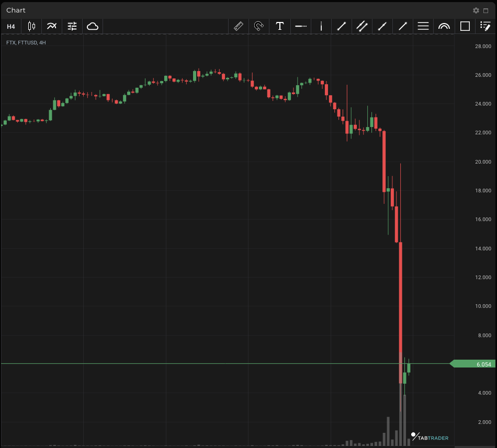
Task: Click the FTX, FTTUSD, 4H symbol label
Action: point(26,43)
